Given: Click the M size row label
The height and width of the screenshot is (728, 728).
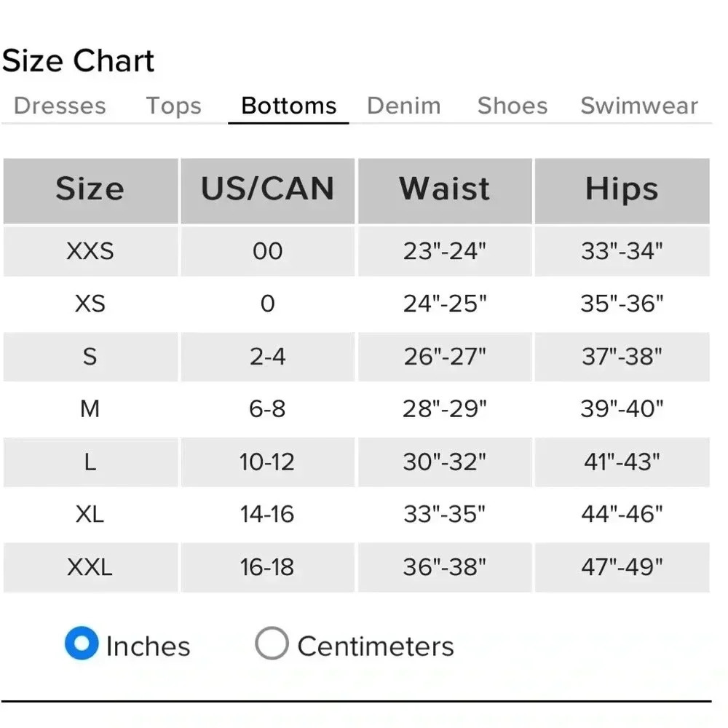Looking at the screenshot, I should point(90,409).
